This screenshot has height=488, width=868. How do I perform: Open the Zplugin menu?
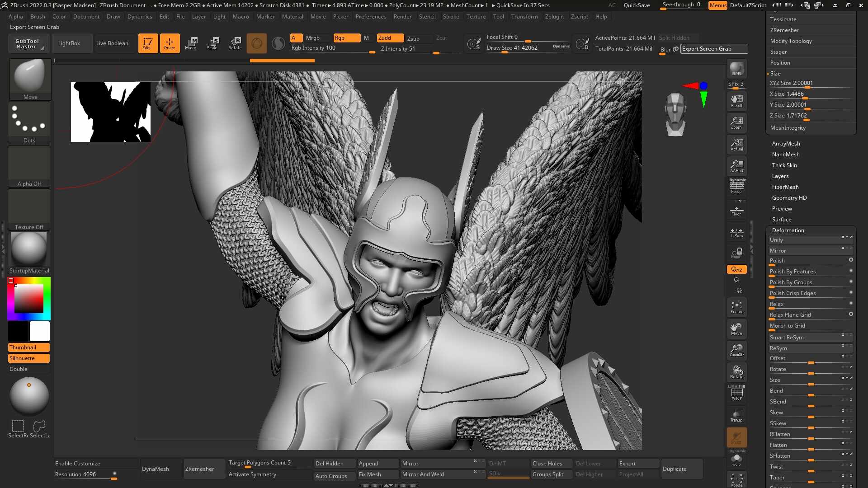[553, 16]
